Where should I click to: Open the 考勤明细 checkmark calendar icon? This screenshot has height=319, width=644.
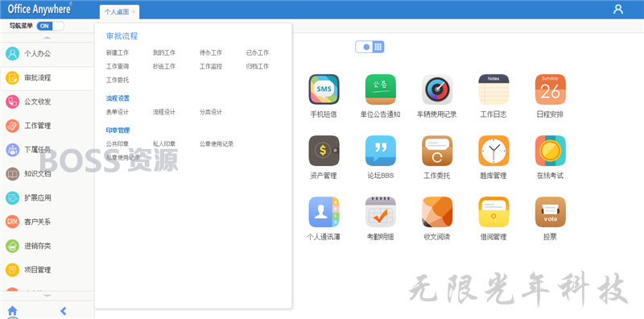tap(380, 212)
